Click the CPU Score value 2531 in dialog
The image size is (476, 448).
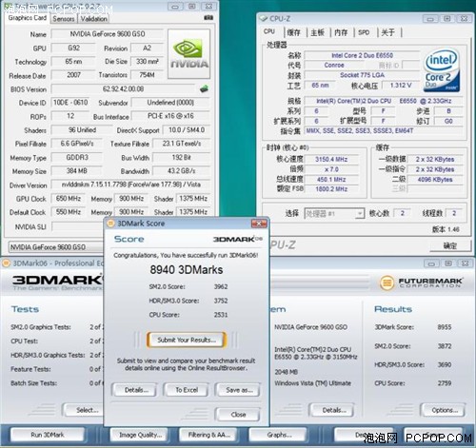(221, 315)
